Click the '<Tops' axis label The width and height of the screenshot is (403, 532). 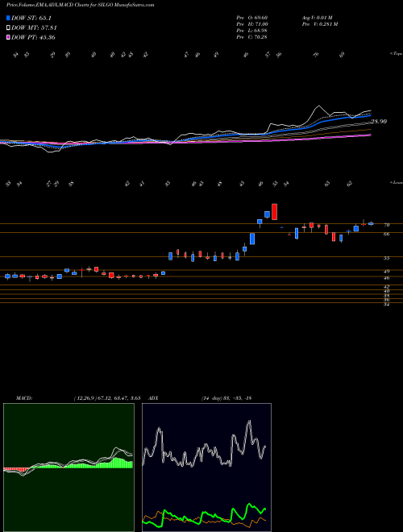396,54
